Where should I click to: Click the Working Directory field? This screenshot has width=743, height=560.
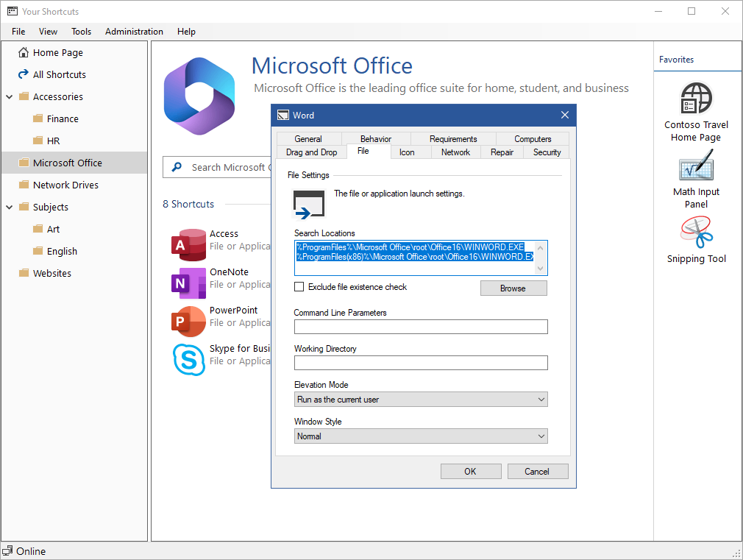click(421, 363)
